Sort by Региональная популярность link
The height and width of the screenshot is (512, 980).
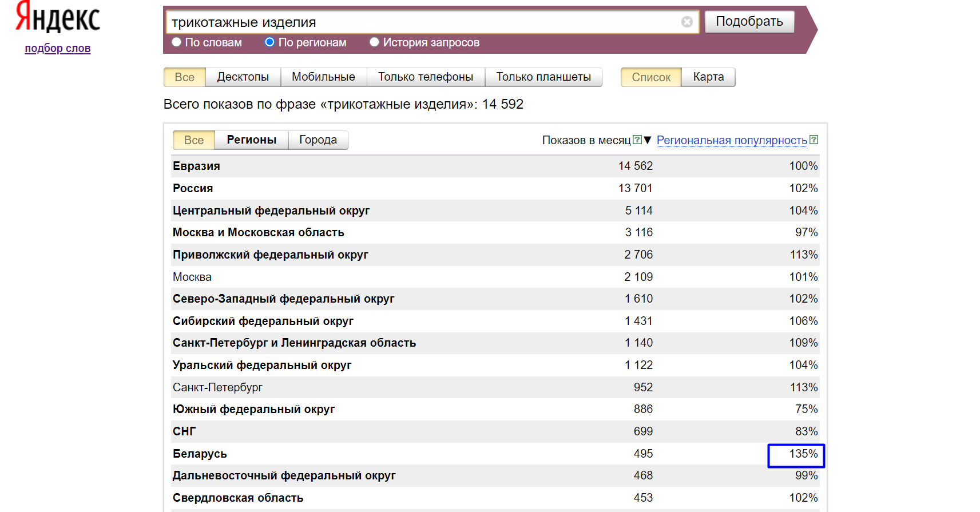coord(732,140)
